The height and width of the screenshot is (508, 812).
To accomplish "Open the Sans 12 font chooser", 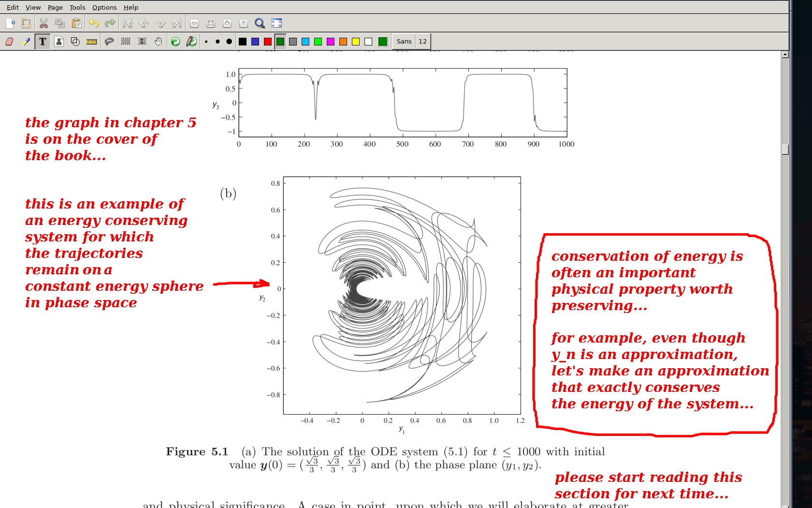I will click(x=411, y=42).
